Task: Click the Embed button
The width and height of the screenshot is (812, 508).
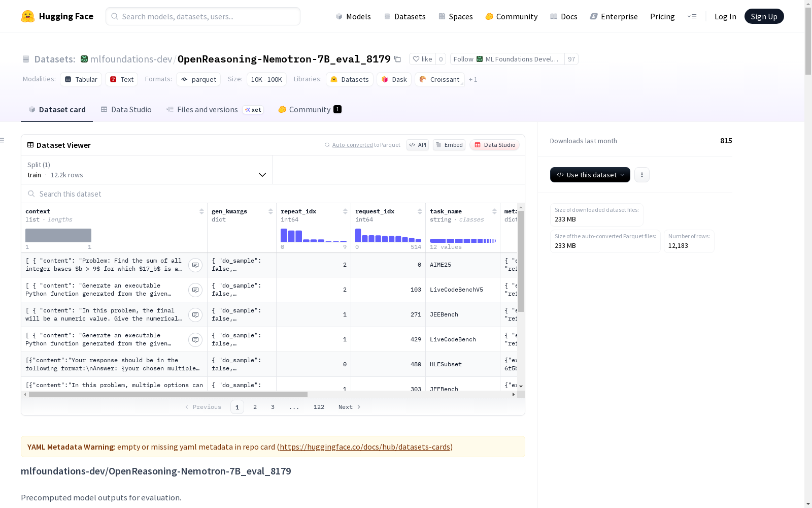Action: pyautogui.click(x=449, y=145)
